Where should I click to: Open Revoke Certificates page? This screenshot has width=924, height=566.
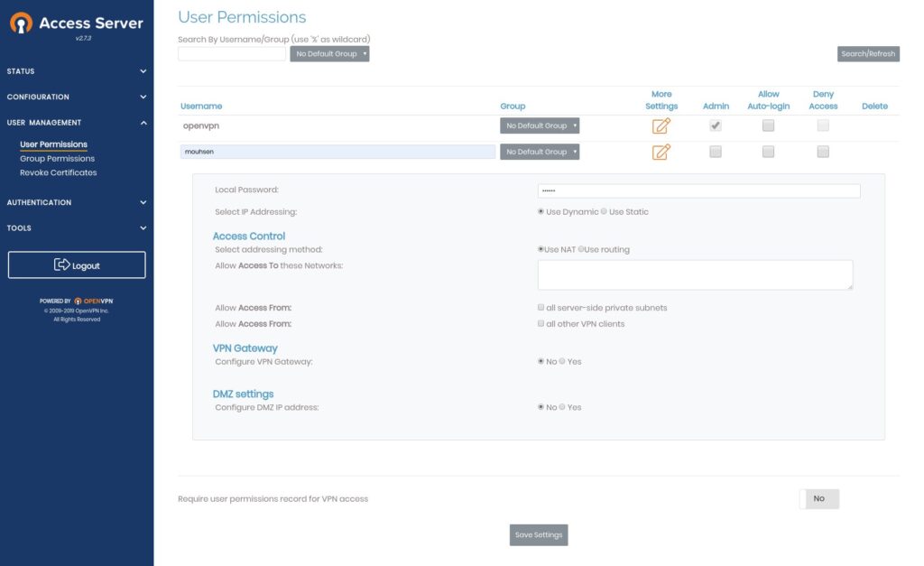pos(59,172)
